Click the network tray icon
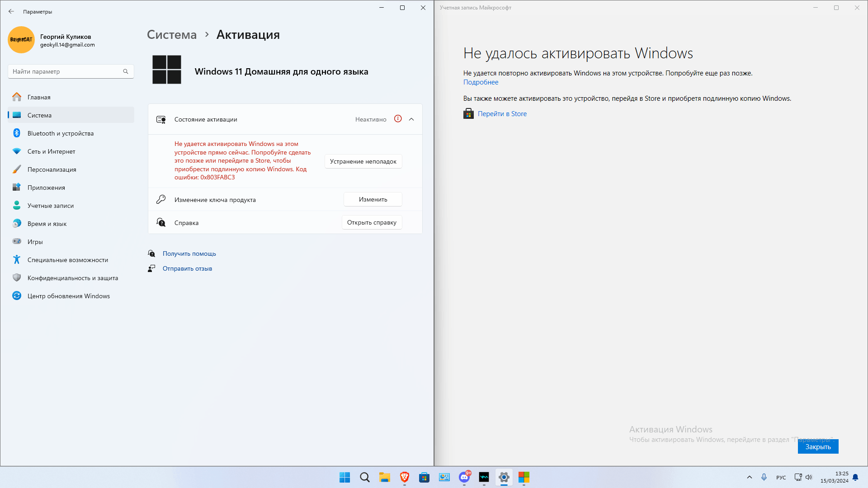868x488 pixels. 798,477
